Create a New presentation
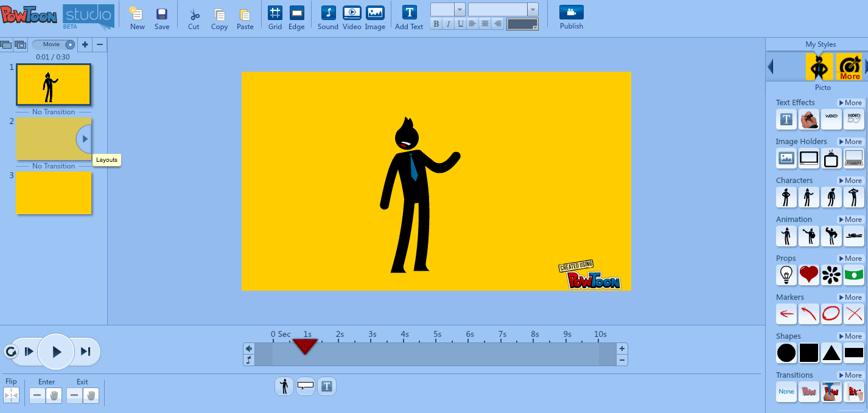The image size is (868, 413). click(x=137, y=18)
